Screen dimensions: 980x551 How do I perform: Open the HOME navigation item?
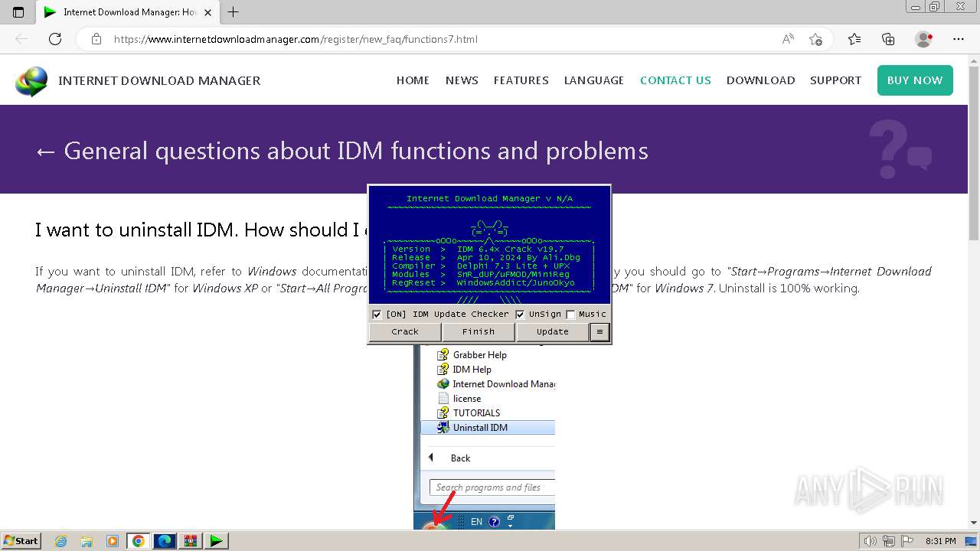[413, 80]
